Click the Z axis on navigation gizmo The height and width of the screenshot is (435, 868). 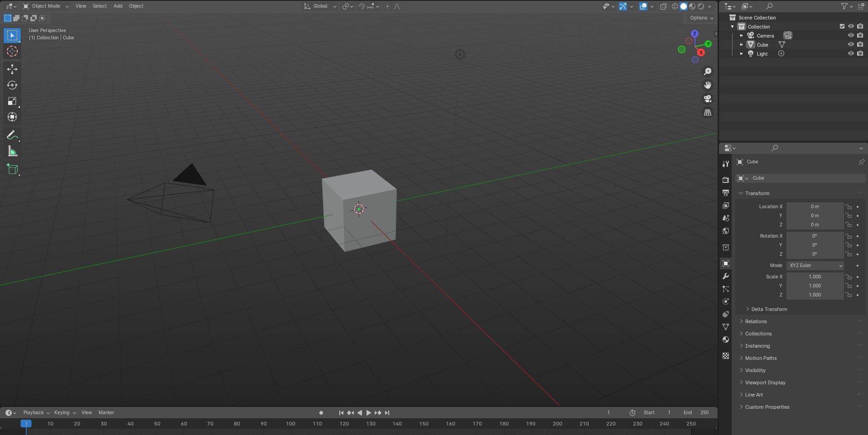[x=694, y=33]
